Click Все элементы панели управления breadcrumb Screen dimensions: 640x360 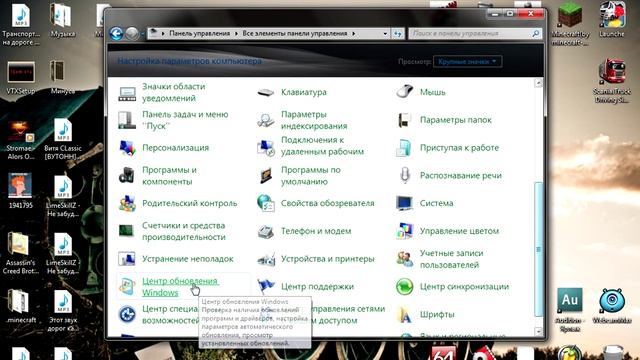(295, 33)
